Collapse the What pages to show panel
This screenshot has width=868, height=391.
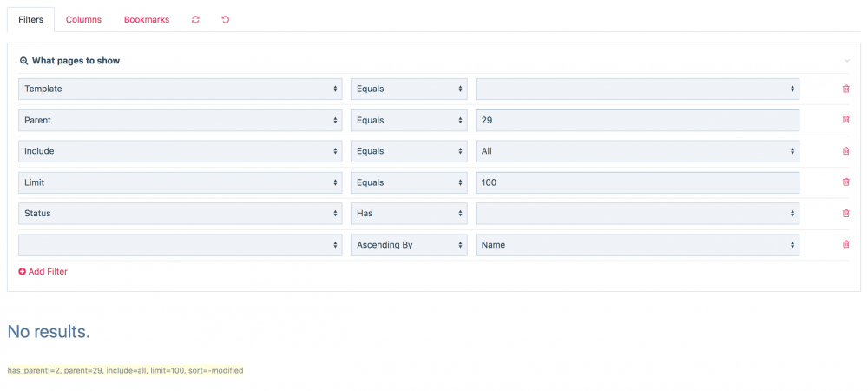846,61
